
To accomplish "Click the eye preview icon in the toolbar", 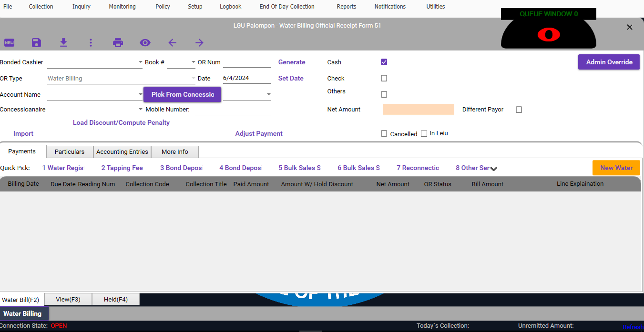I will (145, 43).
